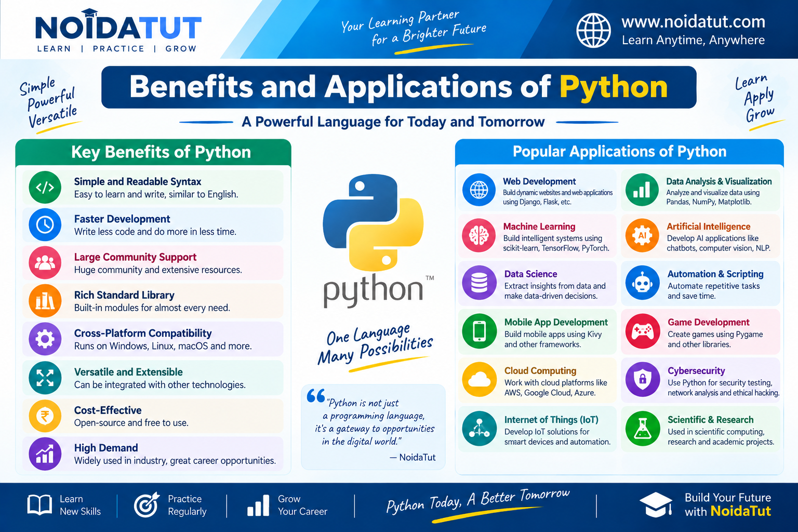The image size is (798, 532).
Task: Click the rupee coin icon for Cost-Effective
Action: 45,416
